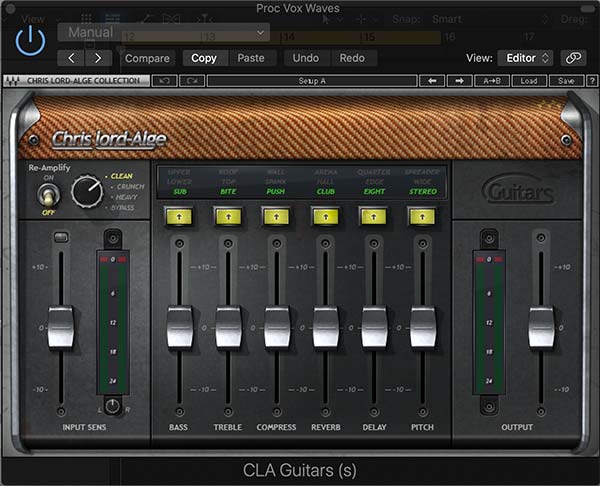Click the Redo button

352,58
